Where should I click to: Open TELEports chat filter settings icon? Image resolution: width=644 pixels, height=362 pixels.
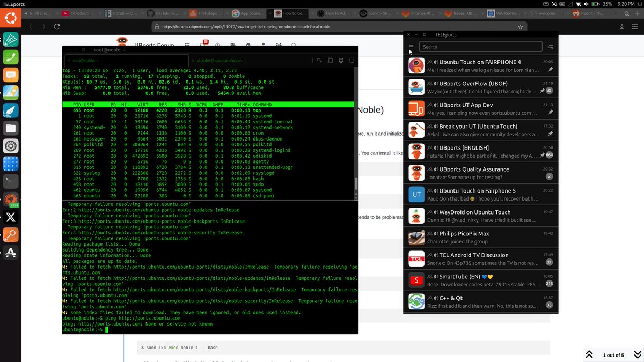coord(550,47)
